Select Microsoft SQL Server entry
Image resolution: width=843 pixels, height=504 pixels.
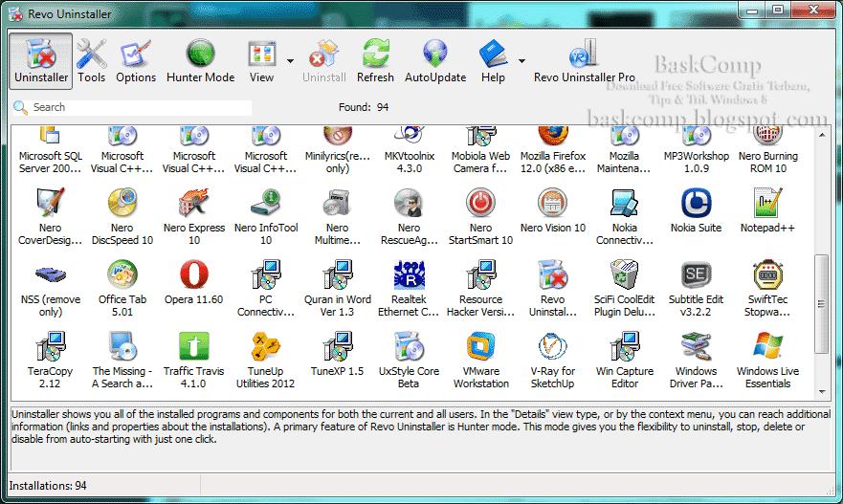[51, 150]
